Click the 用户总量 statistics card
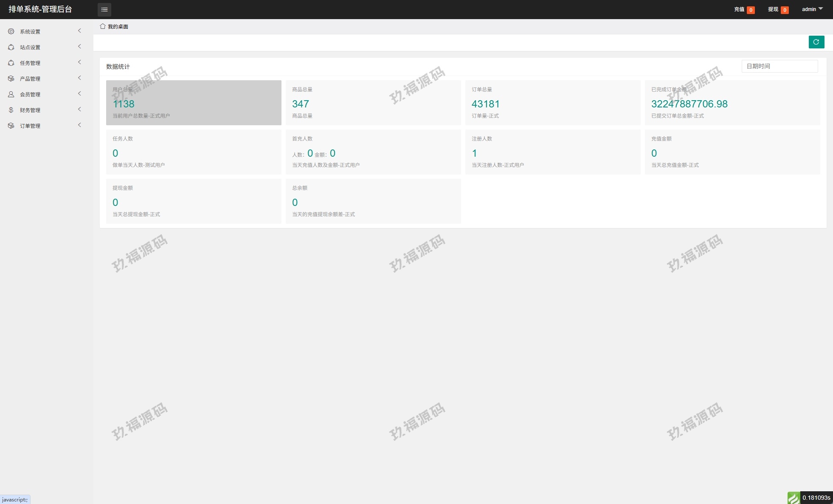Viewport: 833px width, 504px height. [194, 103]
